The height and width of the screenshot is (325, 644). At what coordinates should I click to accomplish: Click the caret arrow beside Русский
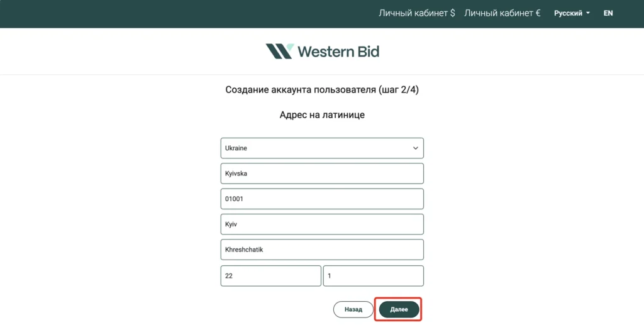(588, 13)
